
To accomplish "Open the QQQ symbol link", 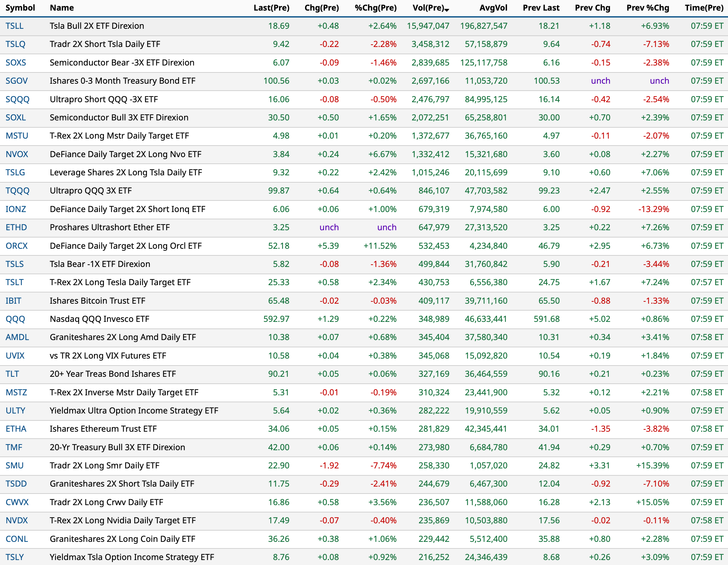I will pos(15,319).
